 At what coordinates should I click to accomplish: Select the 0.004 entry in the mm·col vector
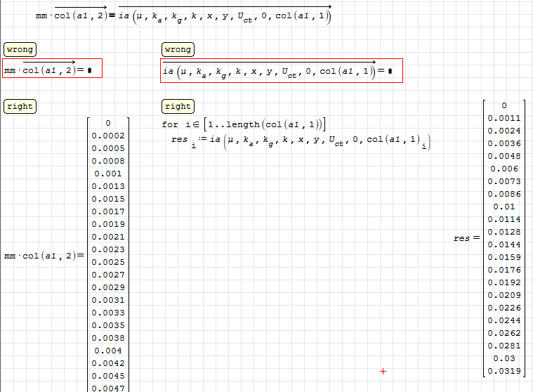(x=108, y=351)
